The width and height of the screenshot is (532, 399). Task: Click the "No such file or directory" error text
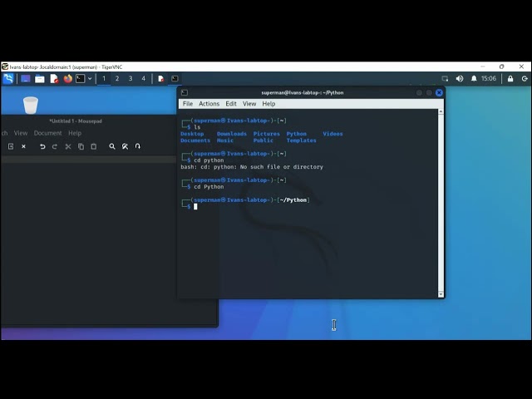pyautogui.click(x=282, y=167)
